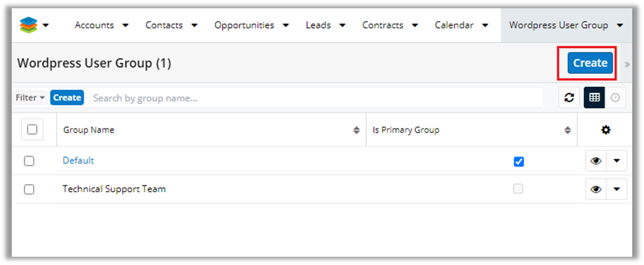Check the Technical Support Team row checkbox
Viewport: 644px width, 265px height.
(29, 189)
